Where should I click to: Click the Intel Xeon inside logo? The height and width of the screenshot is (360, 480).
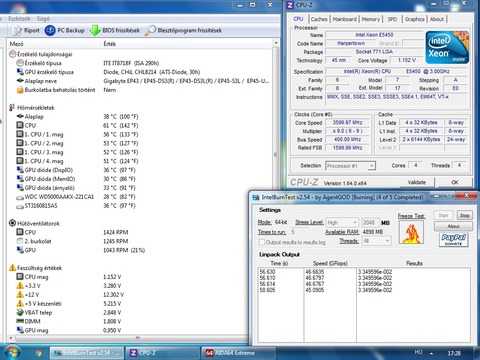[448, 47]
